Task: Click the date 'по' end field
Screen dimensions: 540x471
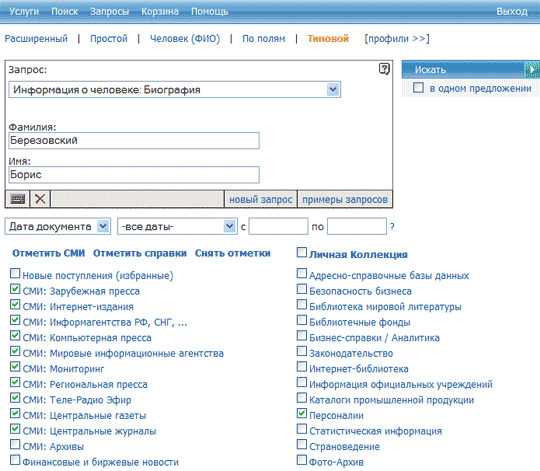Action: [x=357, y=227]
